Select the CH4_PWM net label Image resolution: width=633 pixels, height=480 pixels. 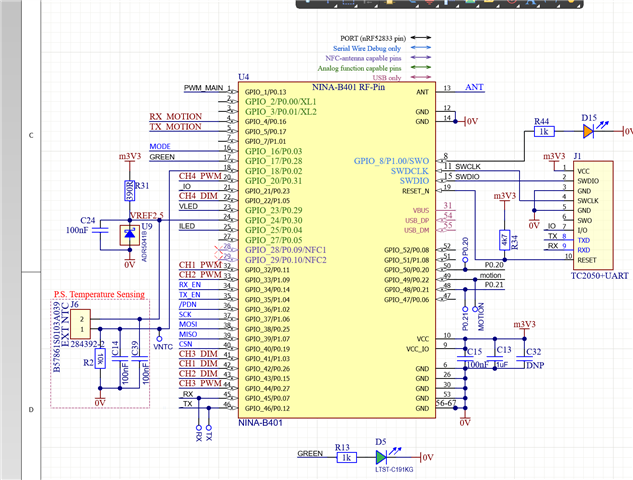pos(200,176)
